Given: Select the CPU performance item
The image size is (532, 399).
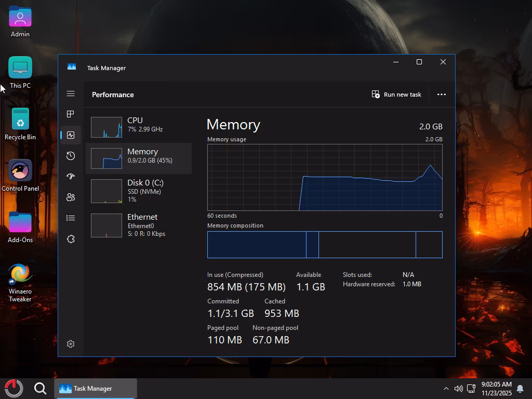Looking at the screenshot, I should pyautogui.click(x=139, y=127).
